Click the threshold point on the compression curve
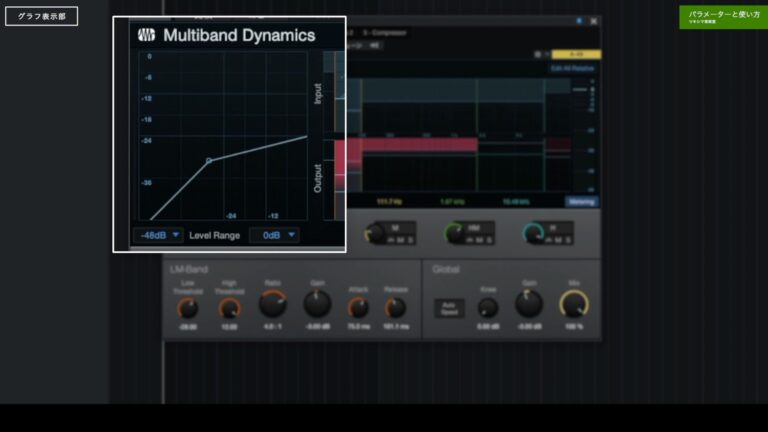Image resolution: width=768 pixels, height=432 pixels. [208, 160]
